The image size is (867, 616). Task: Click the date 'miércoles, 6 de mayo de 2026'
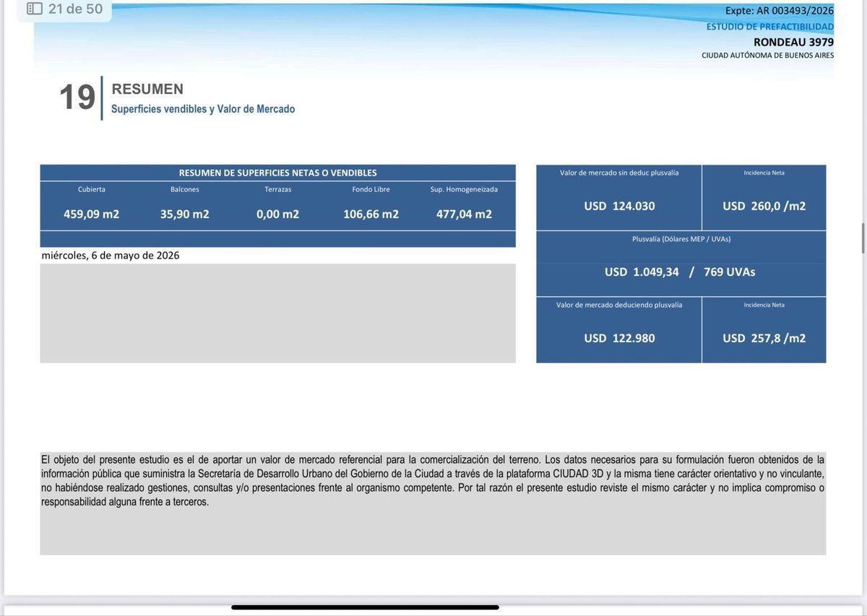coord(111,256)
